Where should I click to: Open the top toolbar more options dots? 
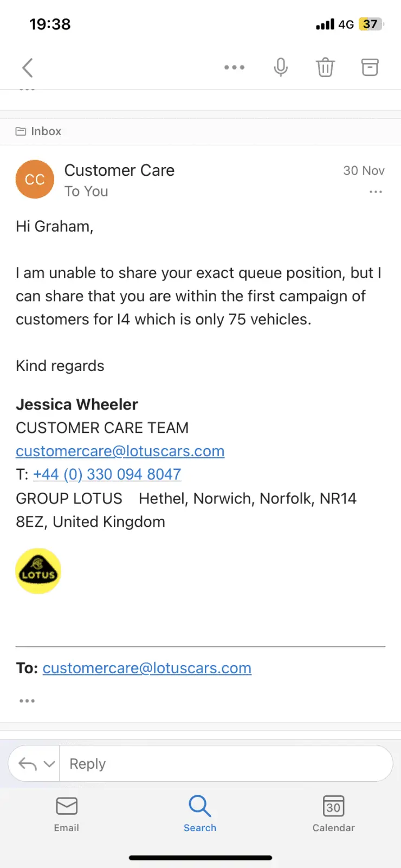(234, 68)
